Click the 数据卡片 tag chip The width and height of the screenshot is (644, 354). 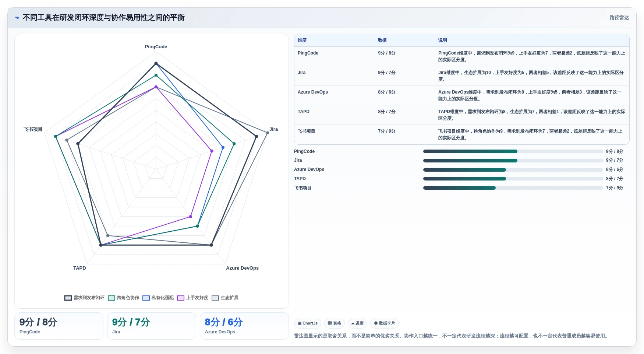point(385,323)
